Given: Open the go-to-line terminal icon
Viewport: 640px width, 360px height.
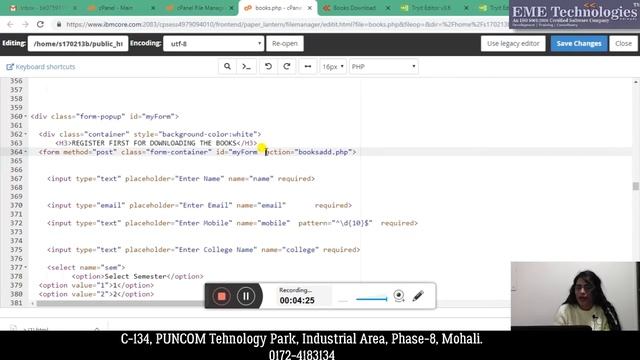Looking at the screenshot, I should [x=247, y=67].
